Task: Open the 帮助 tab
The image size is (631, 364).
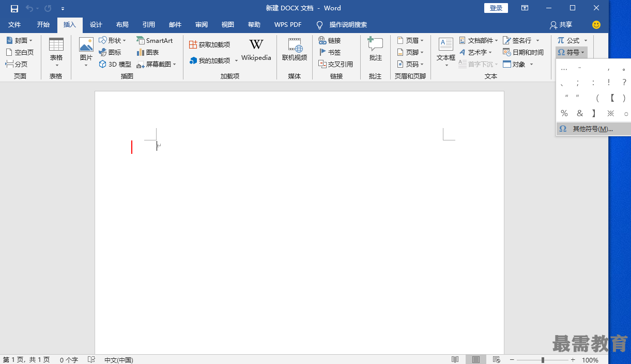Action: tap(254, 25)
